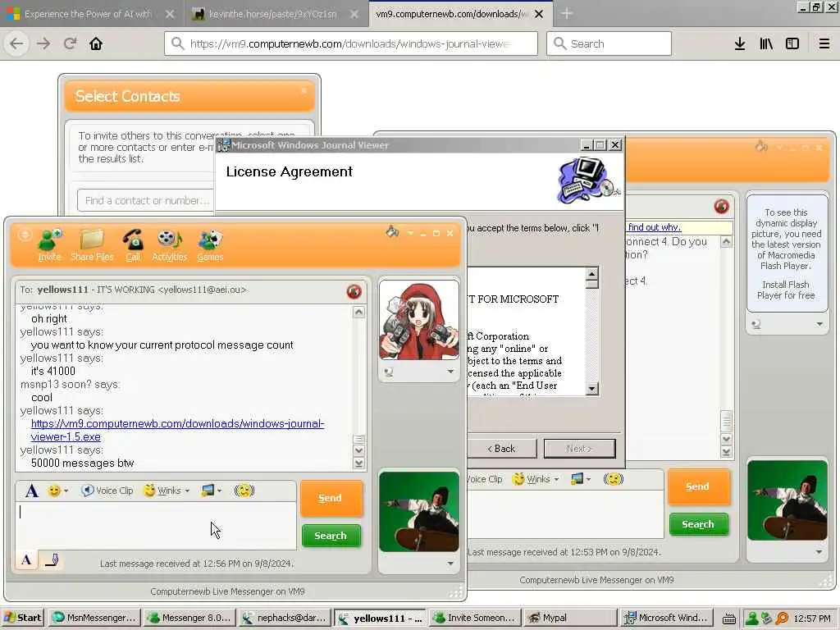Click the nephacks@dar taskbar item
840x630 pixels.
[x=284, y=618]
